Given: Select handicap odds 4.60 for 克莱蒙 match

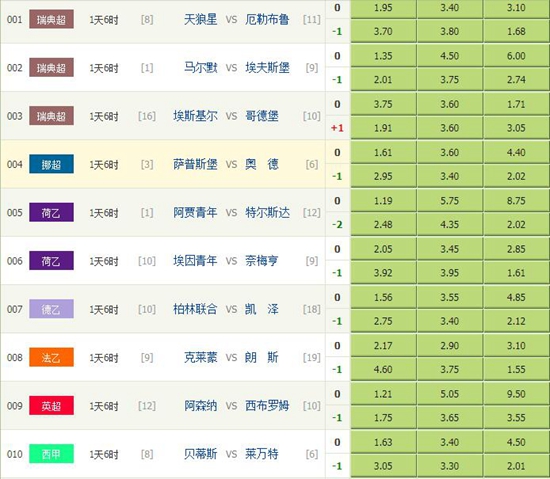Looking at the screenshot, I should tap(383, 369).
